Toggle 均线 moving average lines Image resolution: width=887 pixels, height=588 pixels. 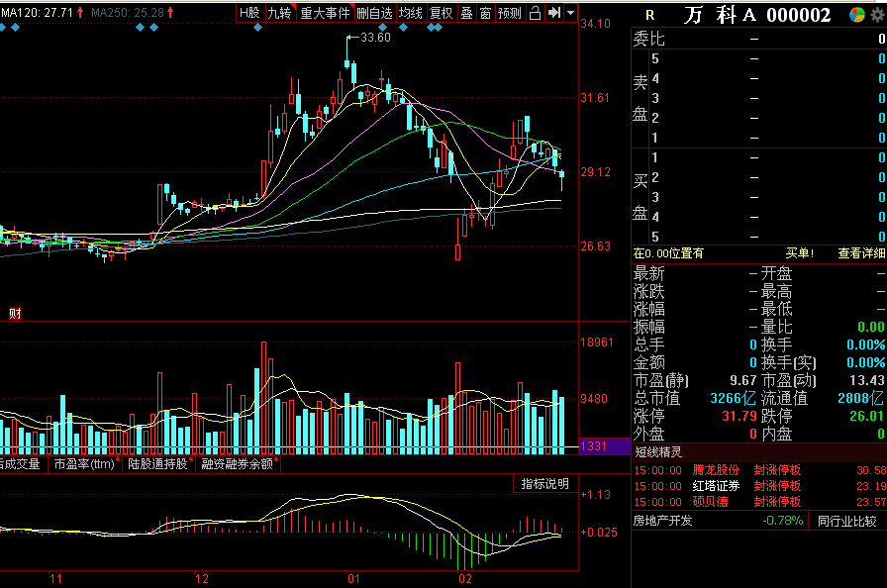click(x=411, y=13)
